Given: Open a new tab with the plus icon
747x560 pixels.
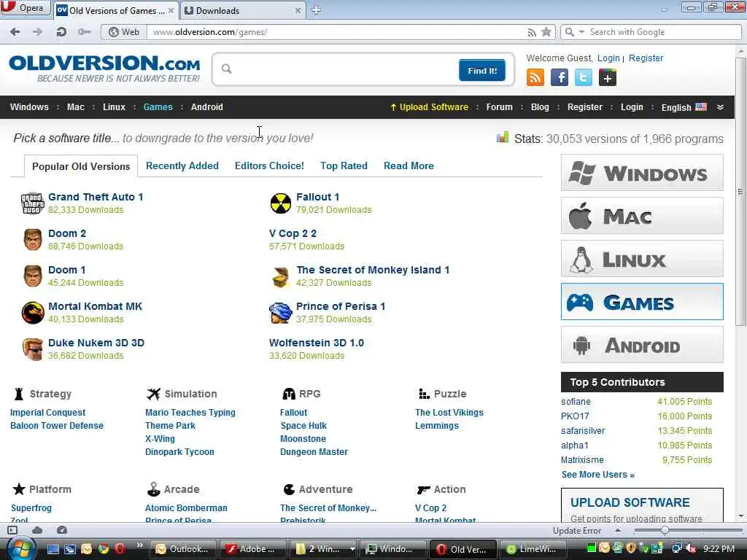Looking at the screenshot, I should [316, 10].
